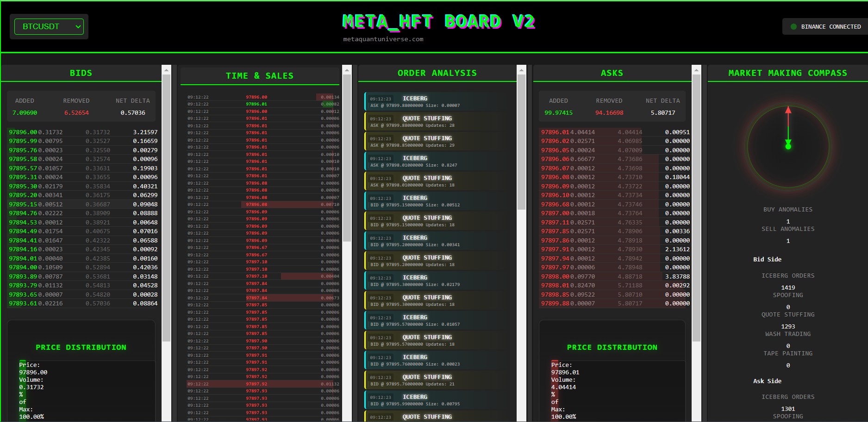Select bid row at price 97896.00
The width and height of the screenshot is (868, 422).
click(83, 132)
